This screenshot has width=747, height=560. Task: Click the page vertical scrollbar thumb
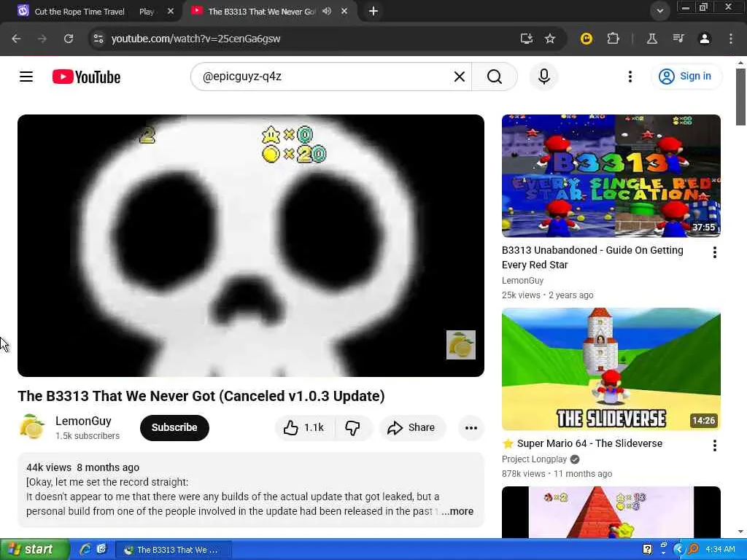pyautogui.click(x=740, y=97)
